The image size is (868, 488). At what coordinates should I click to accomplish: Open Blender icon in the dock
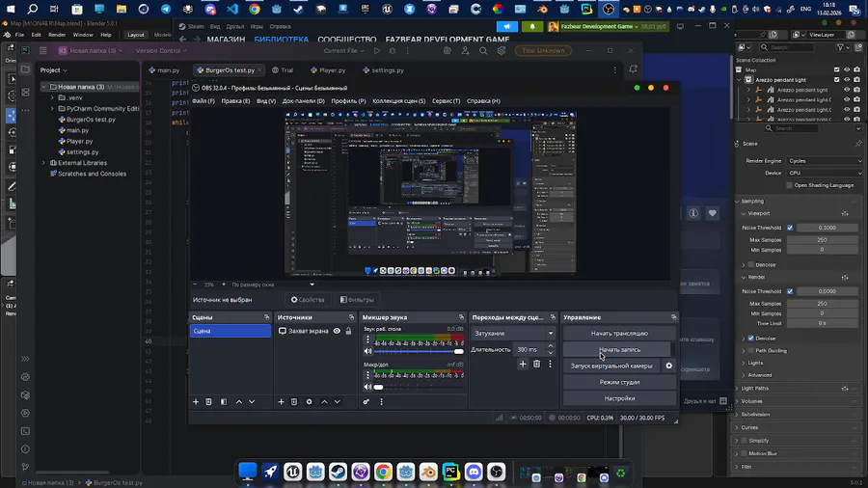tap(428, 472)
